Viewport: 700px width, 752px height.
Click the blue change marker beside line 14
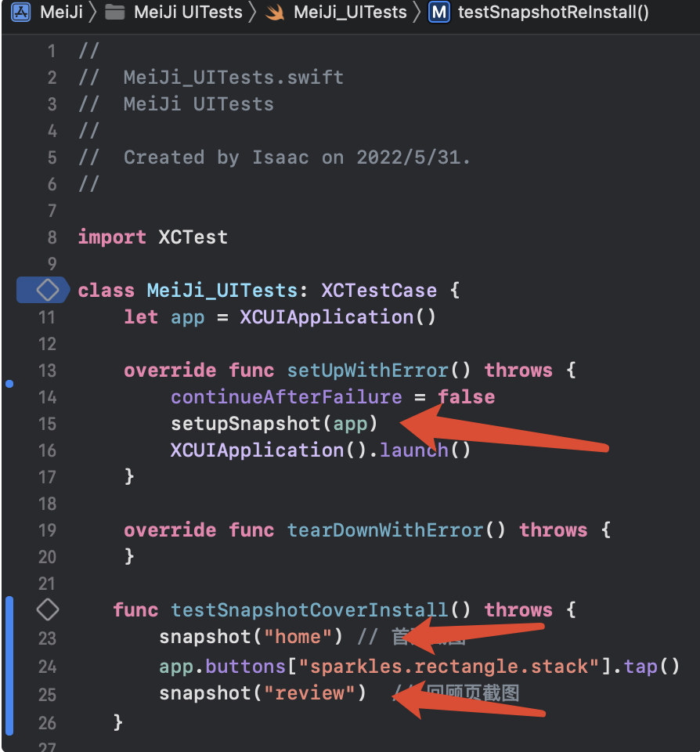point(9,384)
